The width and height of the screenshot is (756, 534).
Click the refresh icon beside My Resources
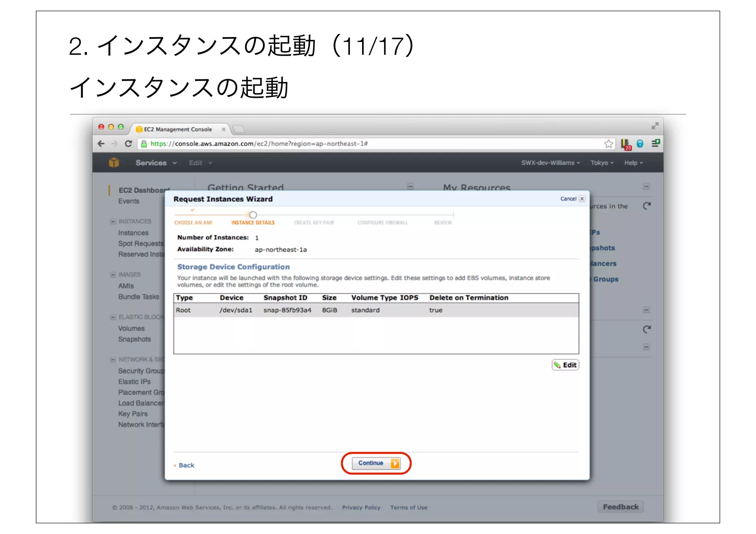click(x=647, y=206)
